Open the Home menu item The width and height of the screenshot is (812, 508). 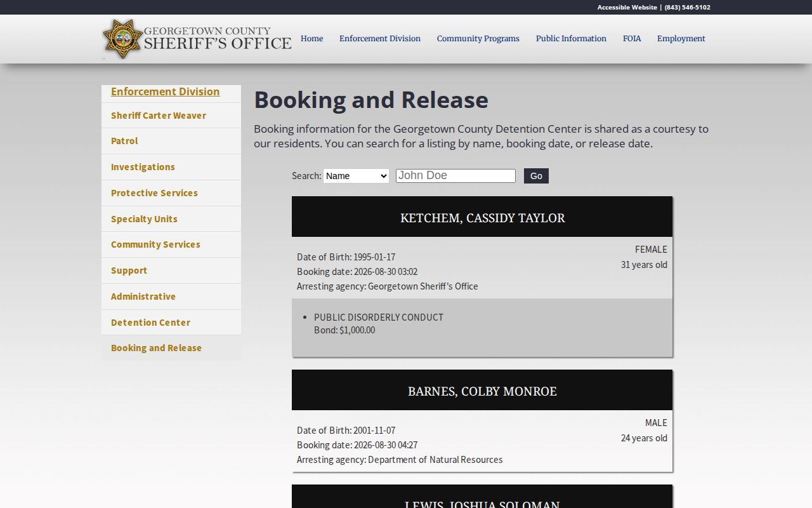(x=311, y=39)
